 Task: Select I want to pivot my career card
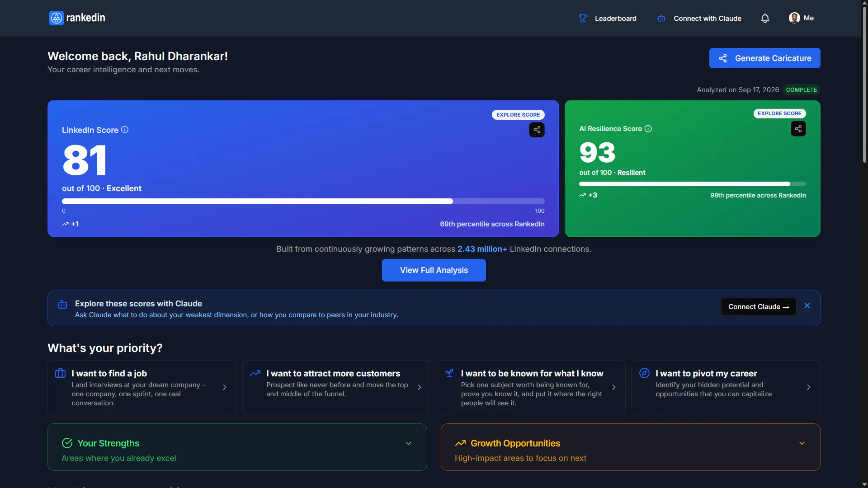coord(726,387)
